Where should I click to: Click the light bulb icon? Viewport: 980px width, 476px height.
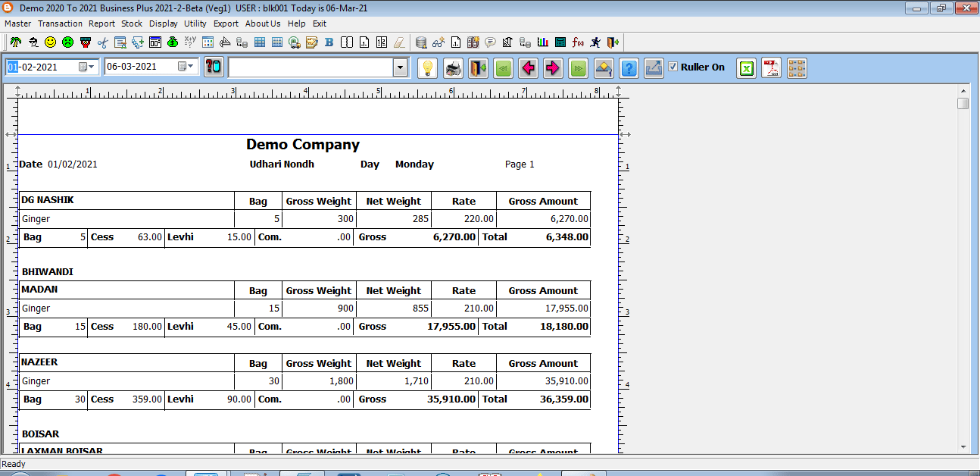428,68
